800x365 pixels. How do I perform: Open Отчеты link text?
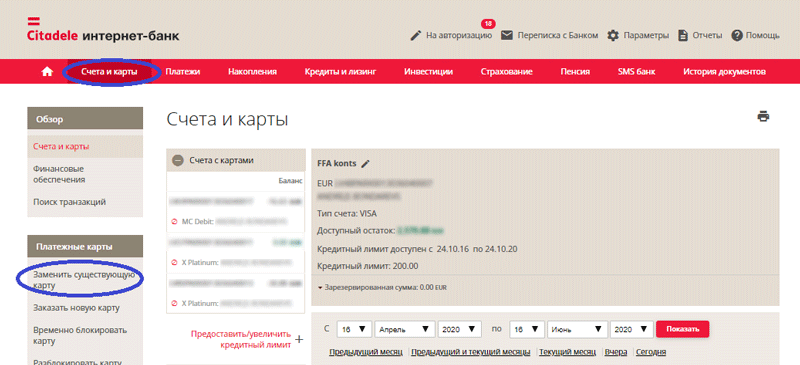pyautogui.click(x=707, y=36)
